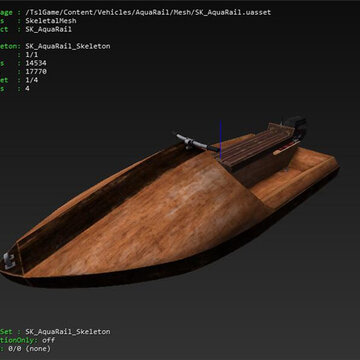Click the bottom SK_AquaRail_Skeleton AnimSet text
This screenshot has width=360, height=360.
point(68,332)
